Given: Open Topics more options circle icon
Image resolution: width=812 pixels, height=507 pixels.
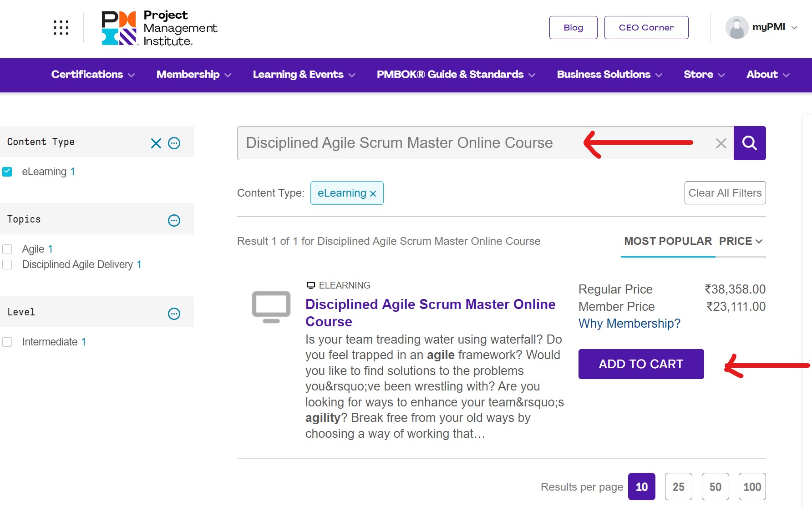Looking at the screenshot, I should point(174,221).
